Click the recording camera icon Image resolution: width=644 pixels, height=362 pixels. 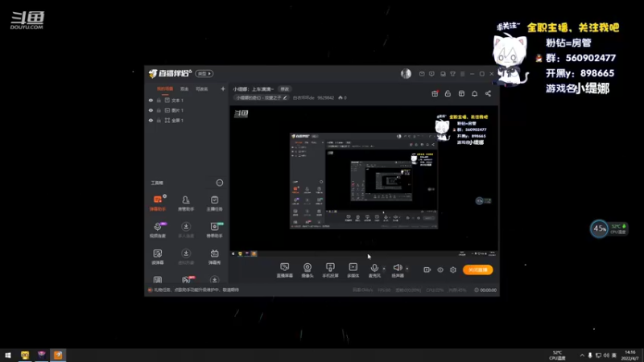[427, 269]
